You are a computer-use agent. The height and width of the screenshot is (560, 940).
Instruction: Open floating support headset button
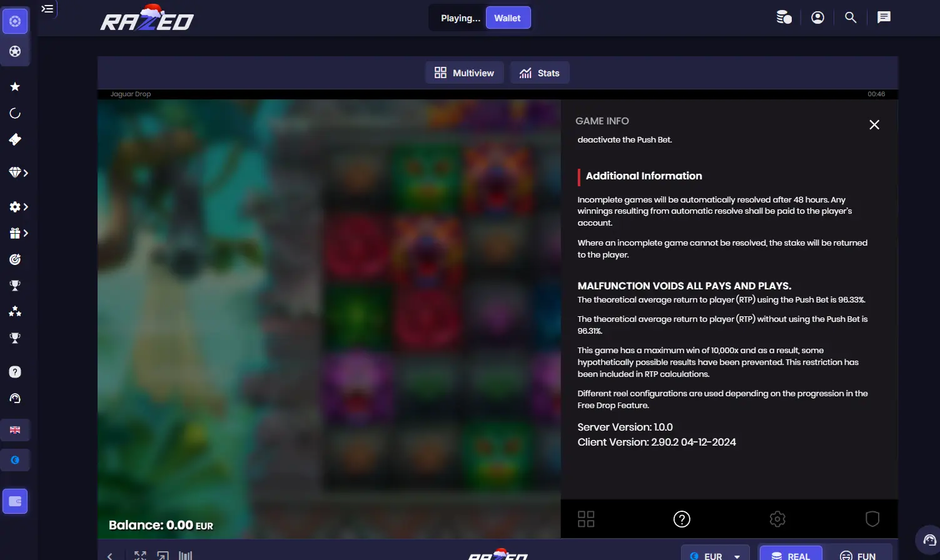(929, 541)
